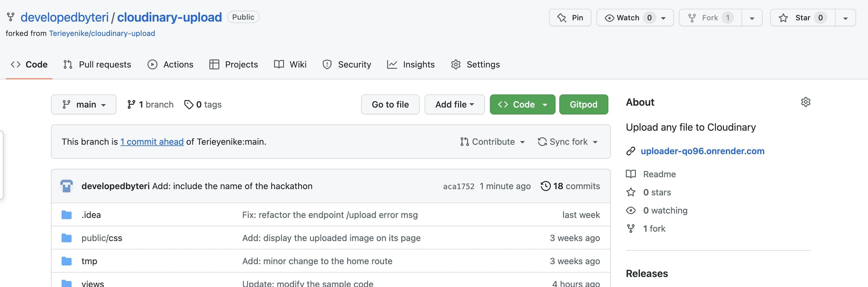This screenshot has height=287, width=868.
Task: Expand the main branch selector dropdown
Action: tap(84, 104)
